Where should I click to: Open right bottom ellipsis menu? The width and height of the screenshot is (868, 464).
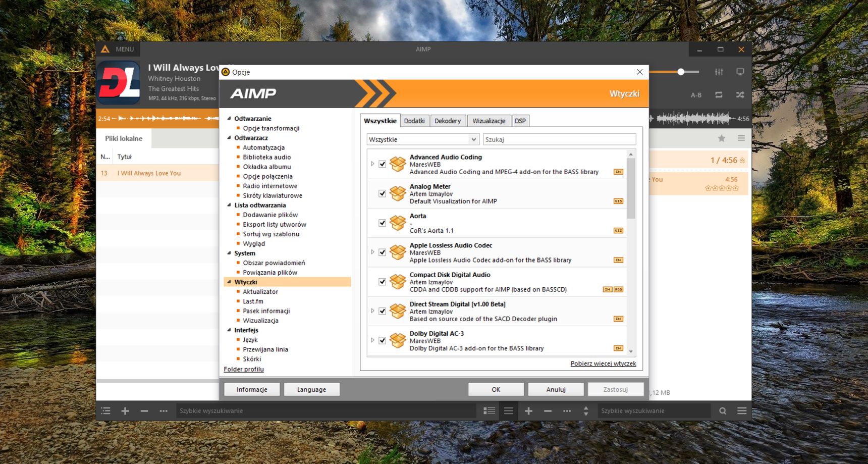coord(567,411)
